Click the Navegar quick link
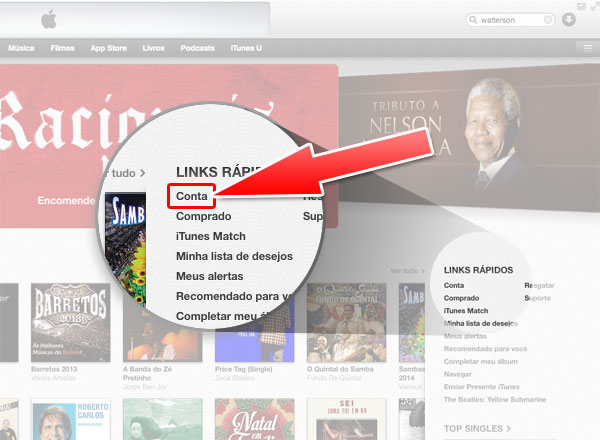The height and width of the screenshot is (440, 600). coord(458,374)
